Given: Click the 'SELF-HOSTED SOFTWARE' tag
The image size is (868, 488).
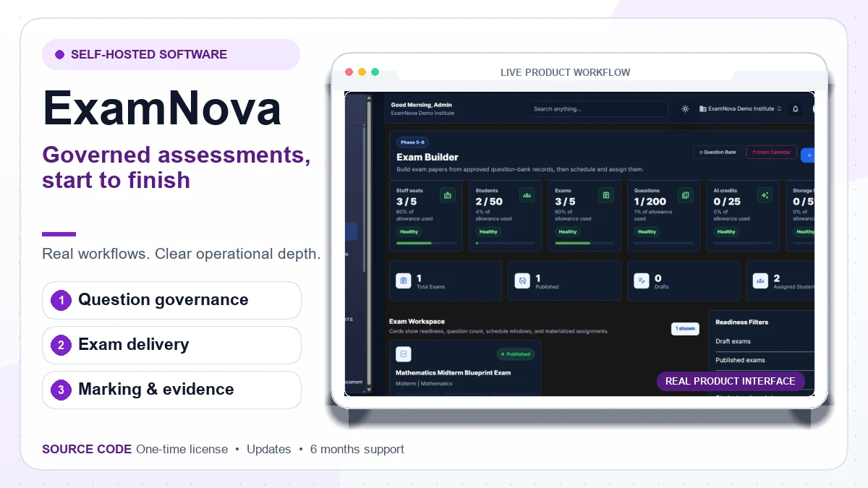Looking at the screenshot, I should click(171, 54).
